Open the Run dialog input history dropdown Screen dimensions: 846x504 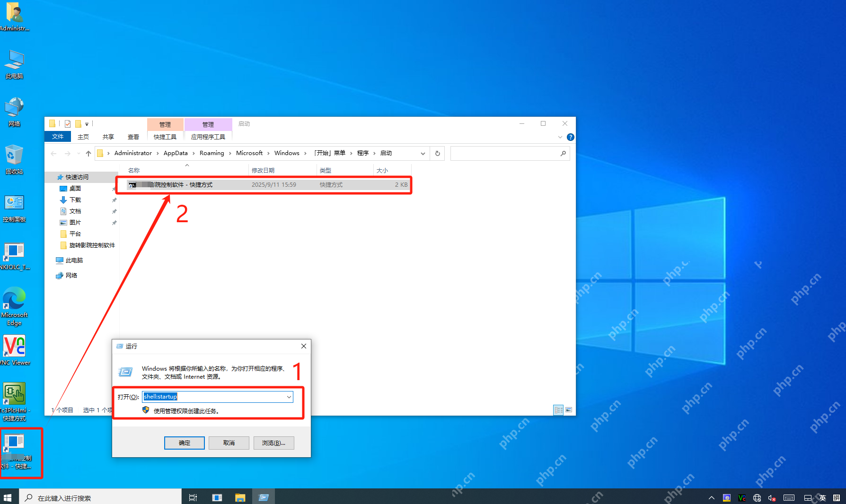pyautogui.click(x=289, y=397)
